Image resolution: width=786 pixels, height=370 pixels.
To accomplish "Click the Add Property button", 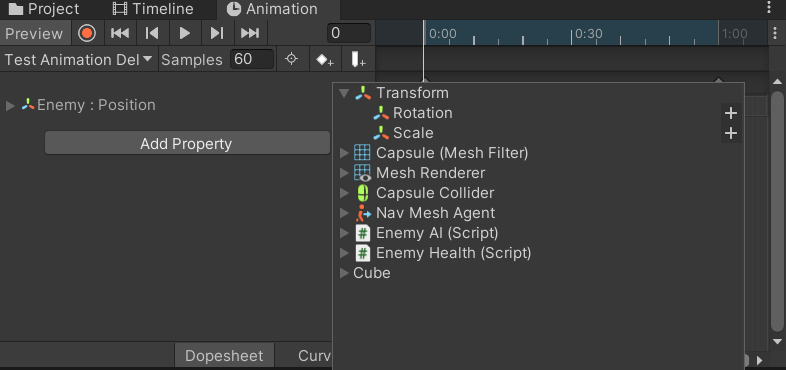I will [186, 144].
